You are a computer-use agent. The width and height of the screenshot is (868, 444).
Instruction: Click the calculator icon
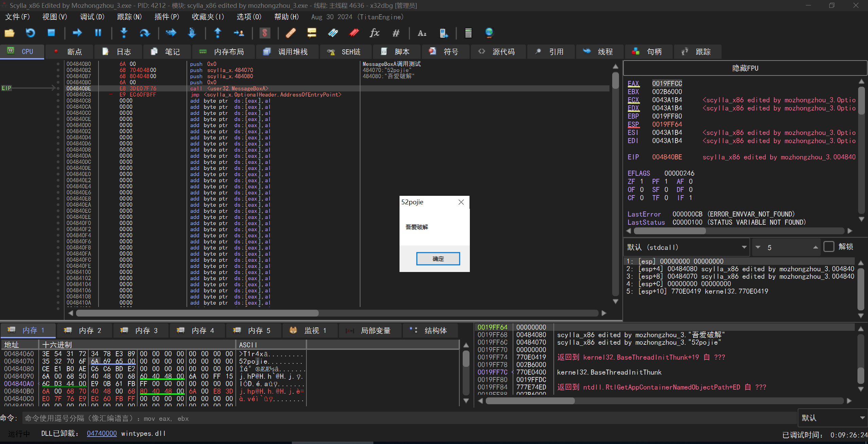[x=468, y=33]
